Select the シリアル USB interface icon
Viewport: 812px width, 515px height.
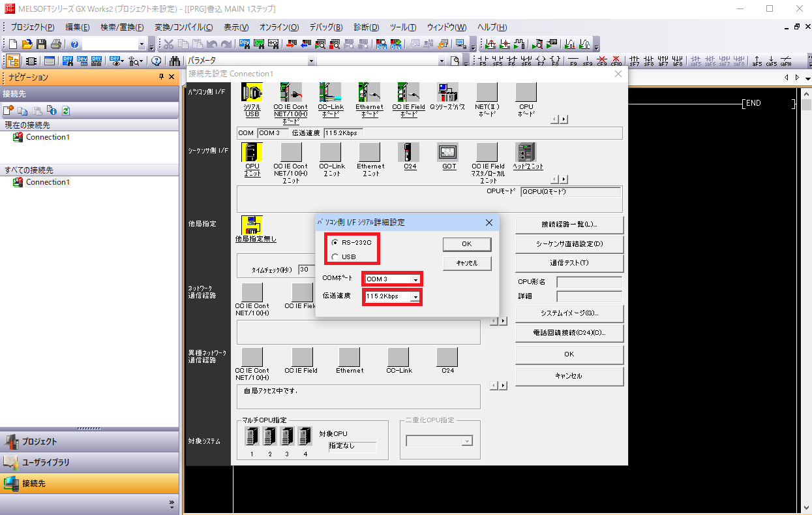coord(252,92)
